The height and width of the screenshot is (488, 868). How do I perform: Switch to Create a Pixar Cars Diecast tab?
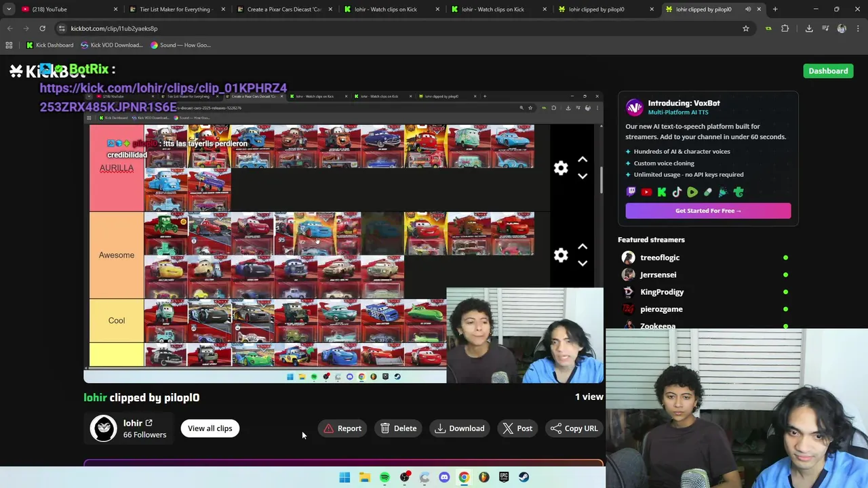tap(283, 9)
